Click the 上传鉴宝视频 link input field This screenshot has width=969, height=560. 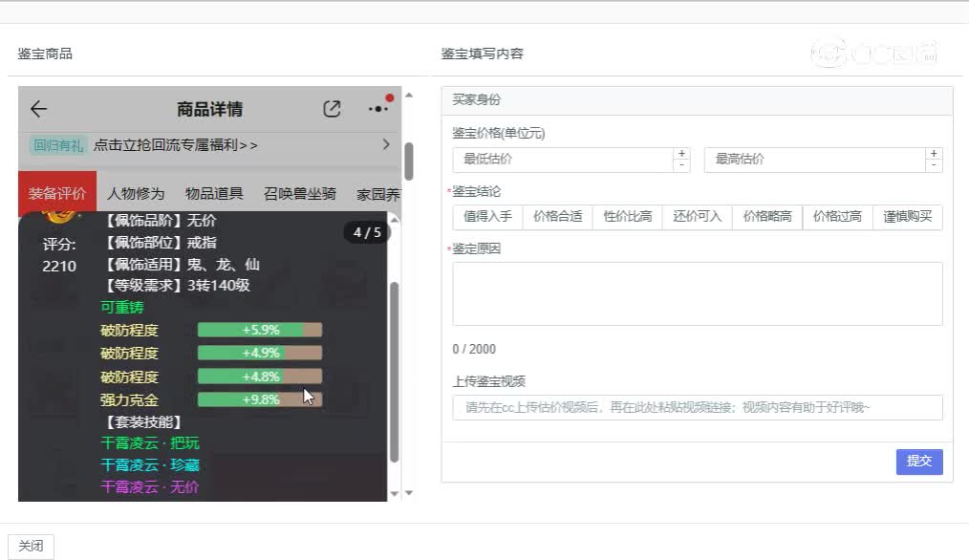[x=697, y=407]
